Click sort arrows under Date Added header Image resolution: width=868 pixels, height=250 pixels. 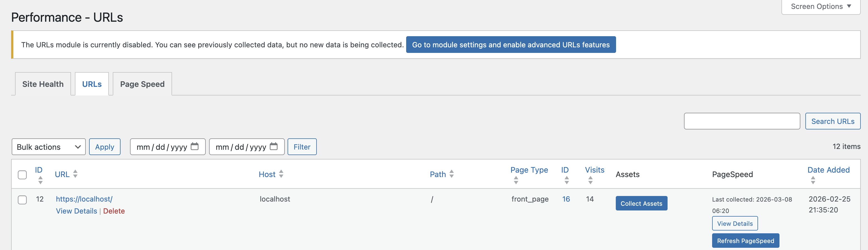click(x=813, y=180)
